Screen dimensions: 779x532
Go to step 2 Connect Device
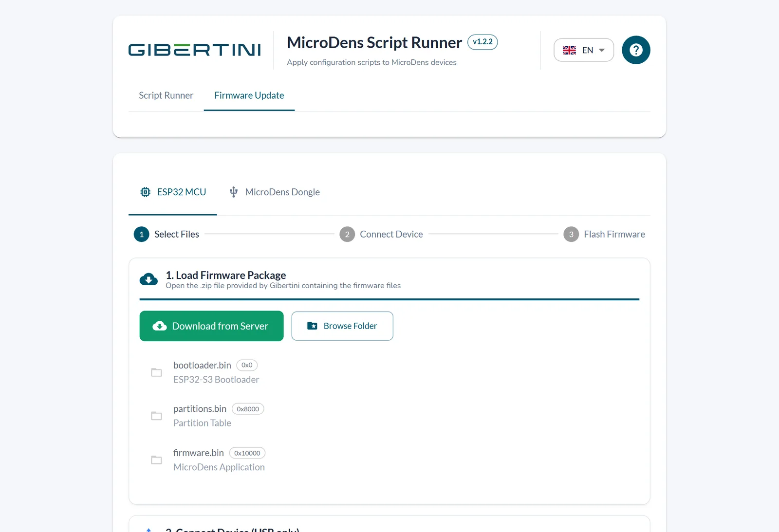coord(381,234)
